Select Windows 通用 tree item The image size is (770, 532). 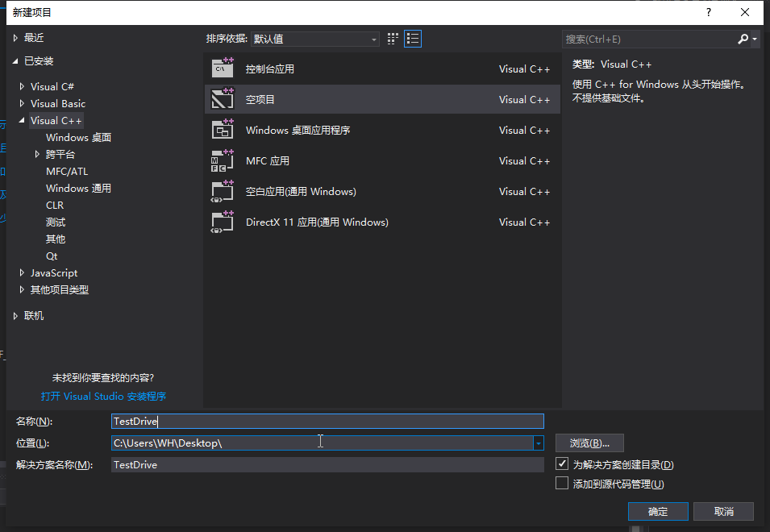point(78,188)
